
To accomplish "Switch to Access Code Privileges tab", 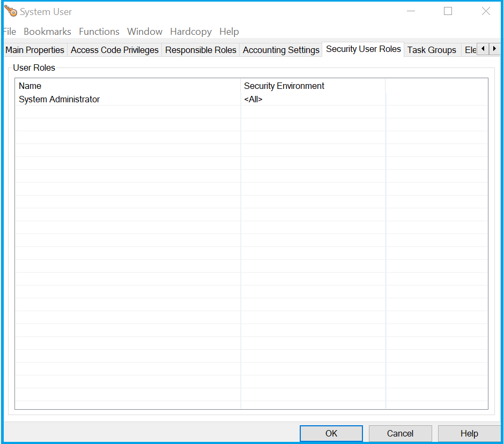I will (x=115, y=50).
